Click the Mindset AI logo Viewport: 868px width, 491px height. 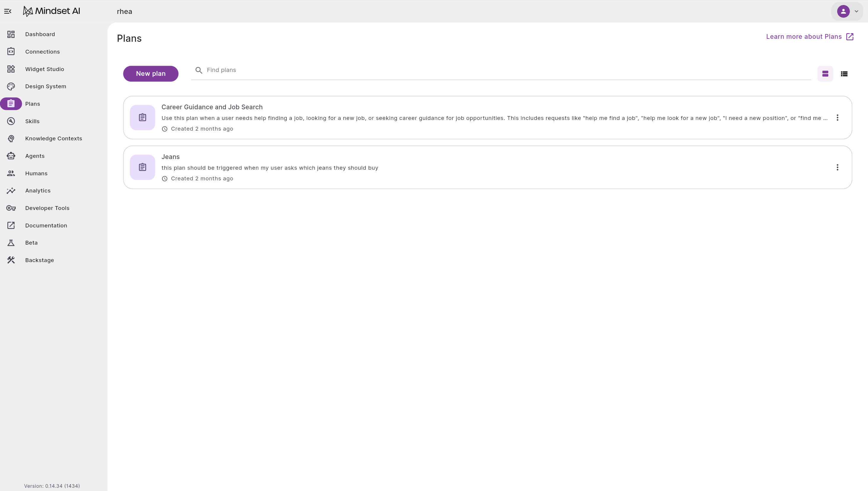(51, 11)
